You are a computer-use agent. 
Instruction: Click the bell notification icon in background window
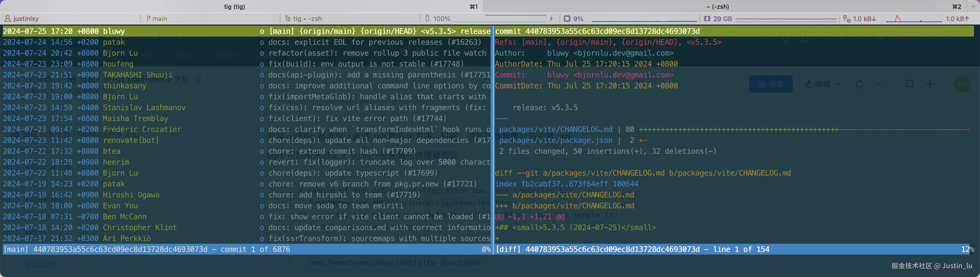(860, 84)
